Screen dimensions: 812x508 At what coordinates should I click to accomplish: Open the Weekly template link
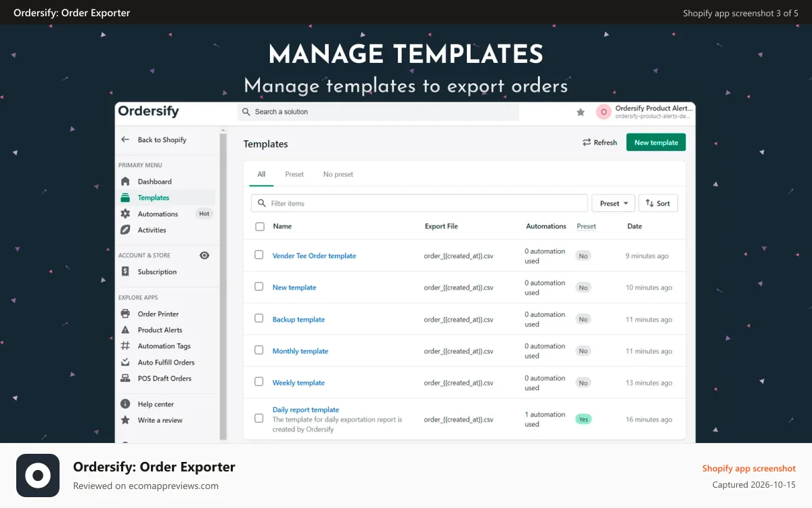pos(298,383)
